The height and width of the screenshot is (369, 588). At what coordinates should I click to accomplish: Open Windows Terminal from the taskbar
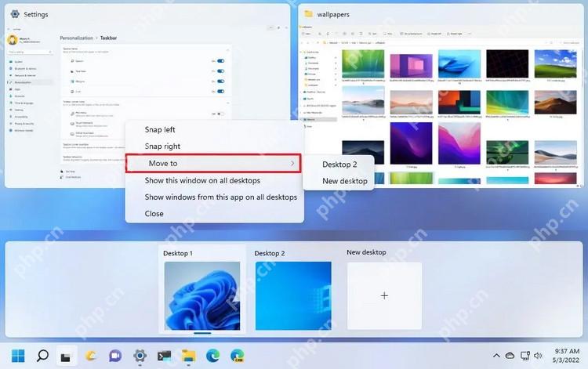click(165, 356)
